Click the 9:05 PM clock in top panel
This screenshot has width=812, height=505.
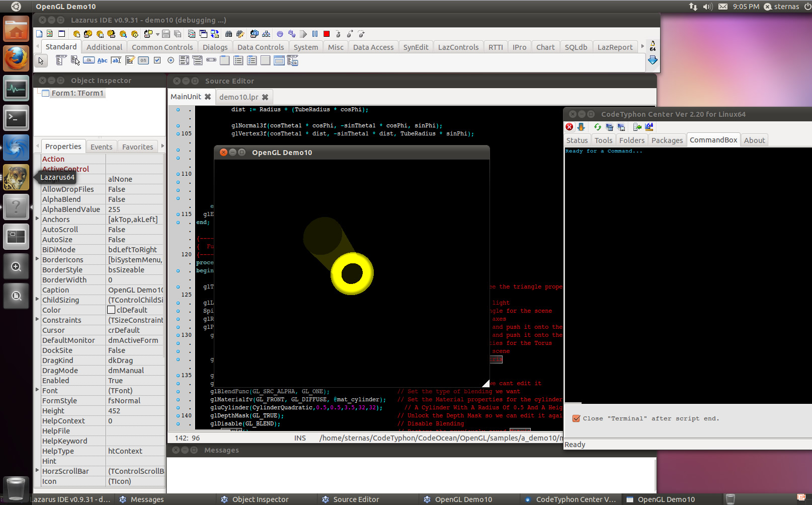[746, 7]
